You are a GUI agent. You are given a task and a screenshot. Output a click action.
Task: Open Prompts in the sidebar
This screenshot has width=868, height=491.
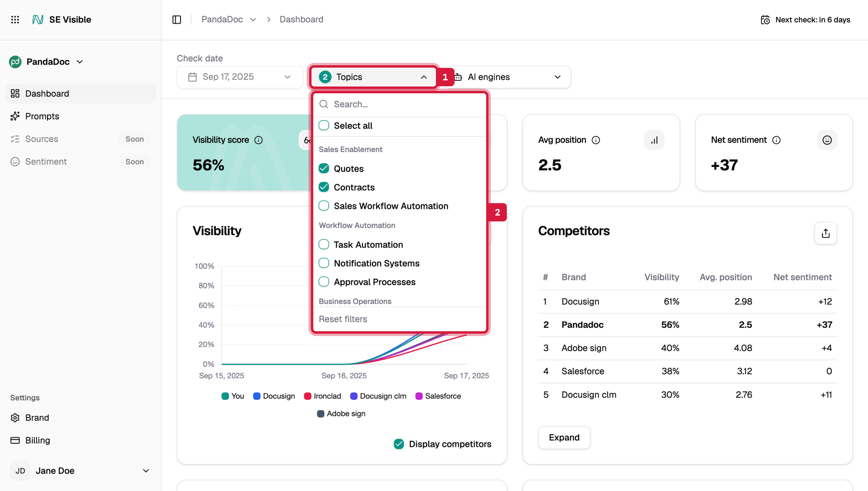42,116
